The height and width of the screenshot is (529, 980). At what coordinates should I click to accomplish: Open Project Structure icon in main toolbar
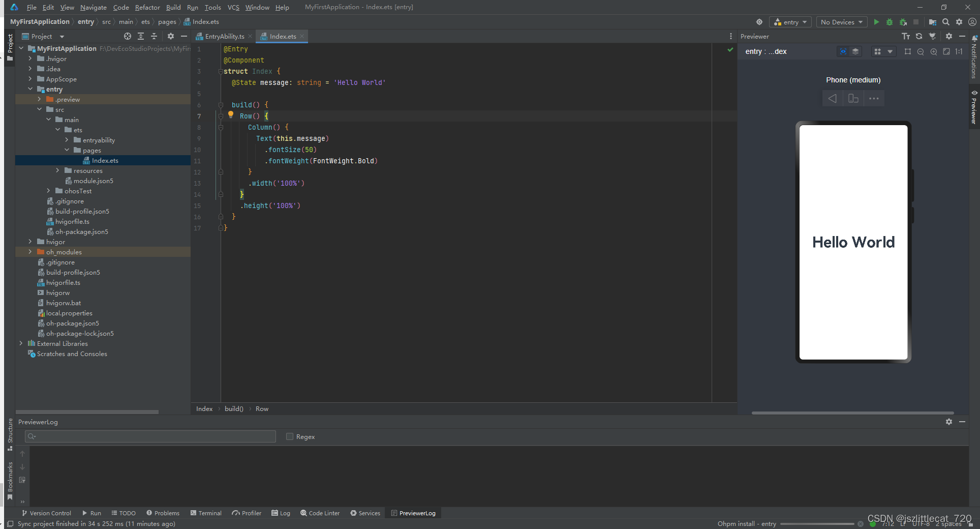point(933,22)
